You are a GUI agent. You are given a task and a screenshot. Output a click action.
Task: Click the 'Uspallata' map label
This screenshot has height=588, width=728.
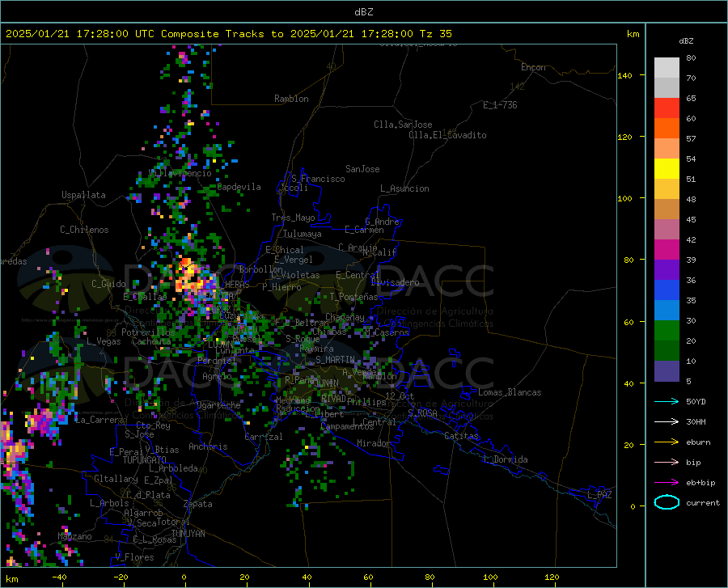point(83,195)
